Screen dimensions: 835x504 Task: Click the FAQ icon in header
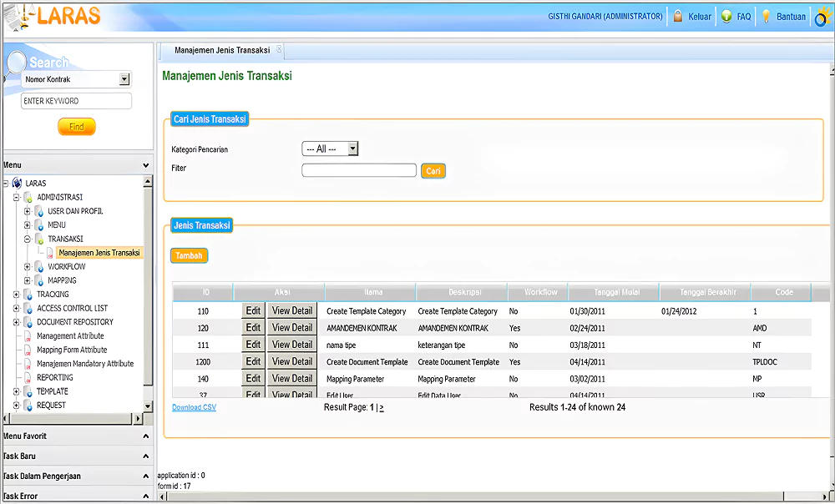[726, 17]
